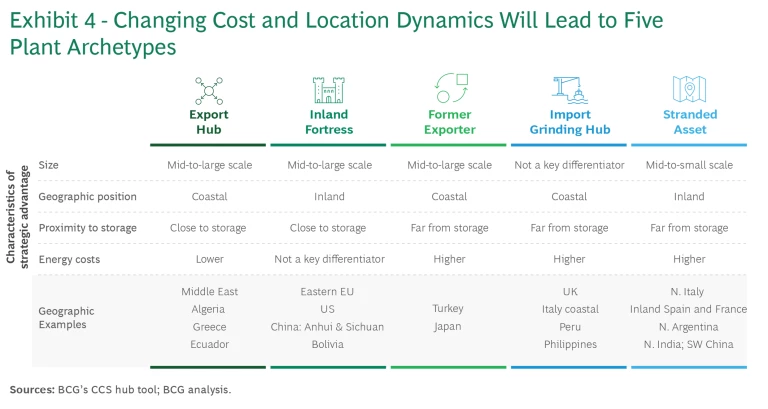Click the Greece example
The height and width of the screenshot is (409, 768).
pos(209,327)
